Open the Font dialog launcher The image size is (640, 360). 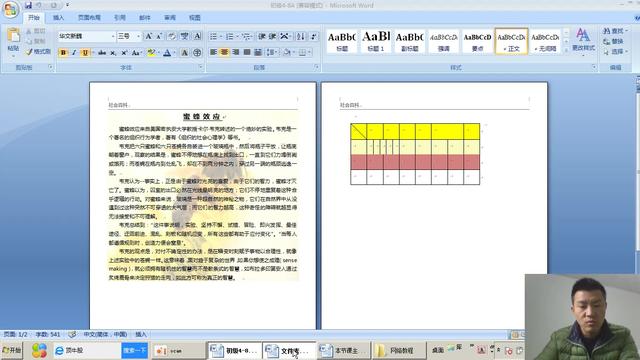tap(201, 67)
